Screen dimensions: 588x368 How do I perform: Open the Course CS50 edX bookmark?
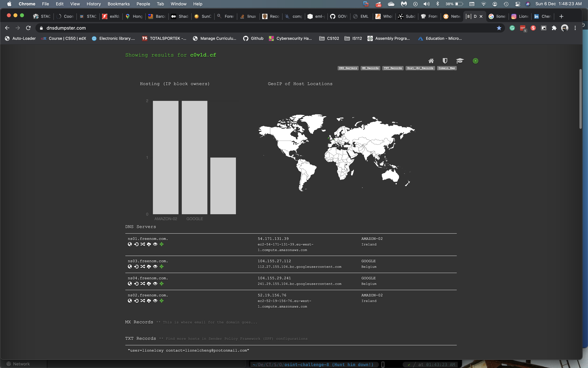64,38
